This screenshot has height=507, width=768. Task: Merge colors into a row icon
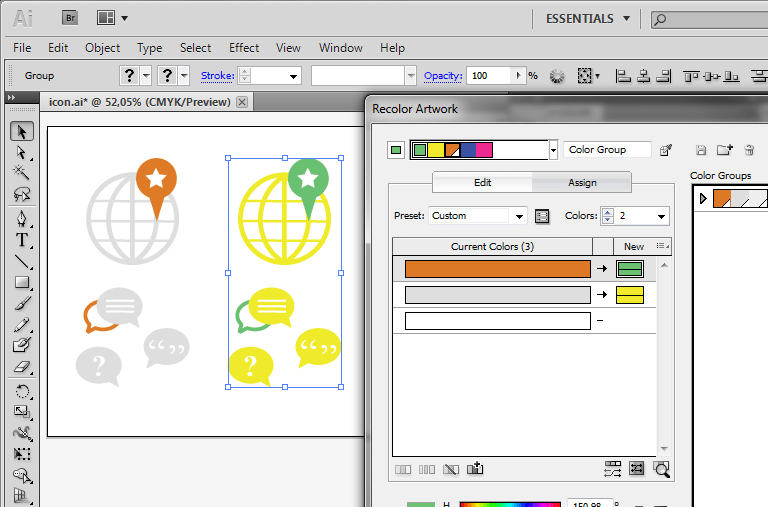[x=403, y=469]
